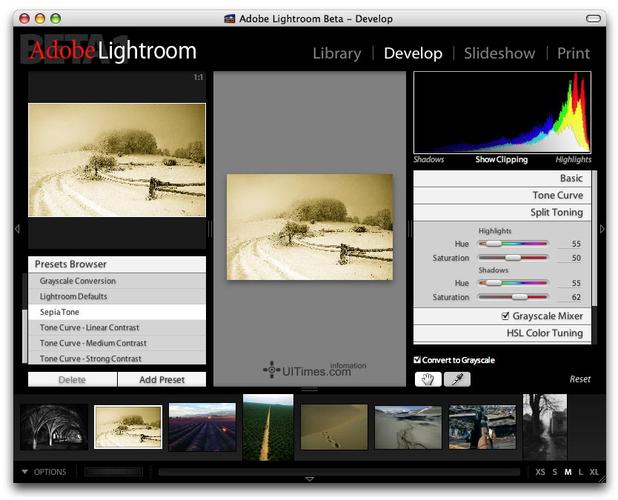The height and width of the screenshot is (500, 618).
Task: Select the dark alley tree thumbnail
Action: point(545,428)
